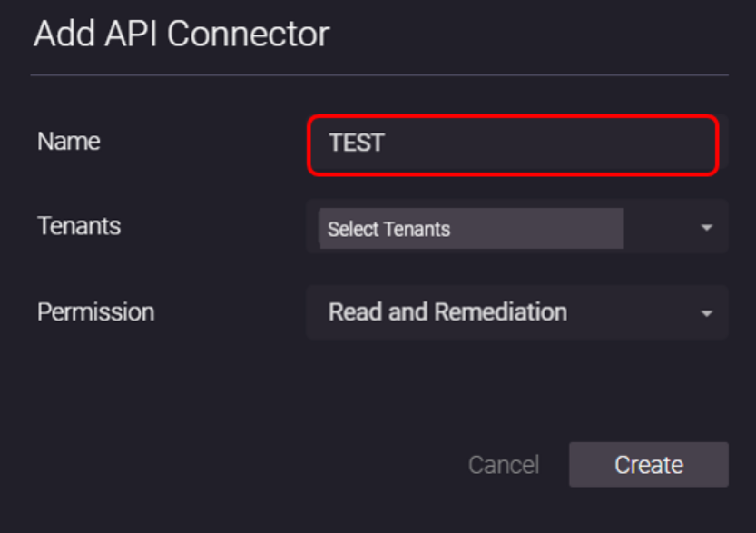The image size is (756, 533).
Task: Click the Read and Remediation text
Action: click(447, 312)
